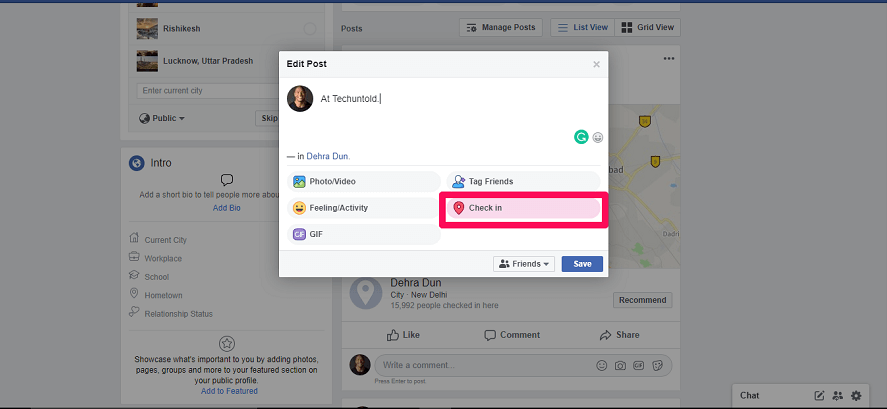Create a new group from Chat bar

838,395
